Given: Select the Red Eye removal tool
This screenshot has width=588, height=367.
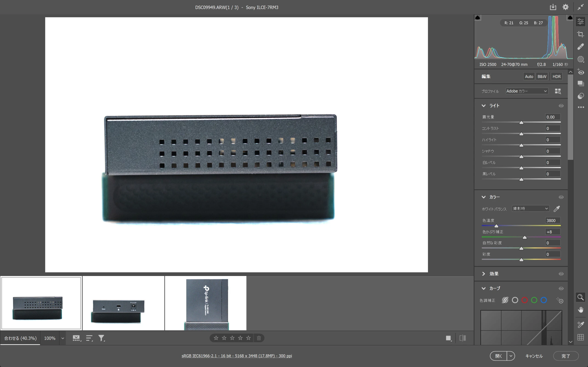Looking at the screenshot, I should click(x=580, y=72).
